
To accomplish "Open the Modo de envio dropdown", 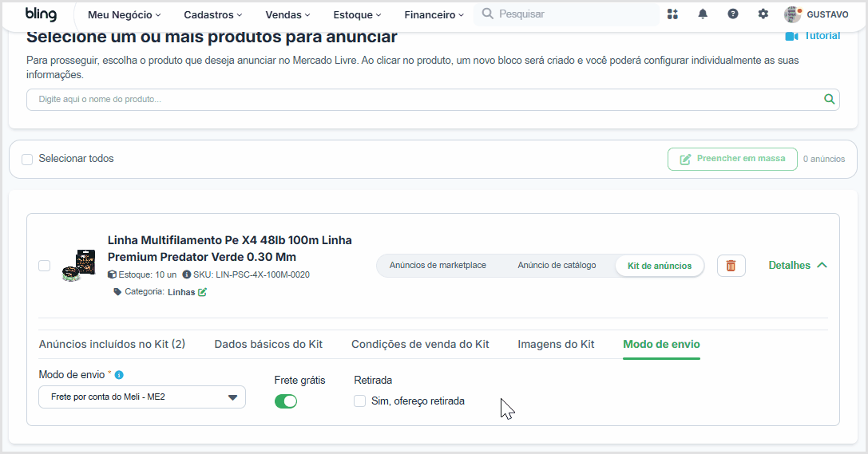I will point(141,397).
